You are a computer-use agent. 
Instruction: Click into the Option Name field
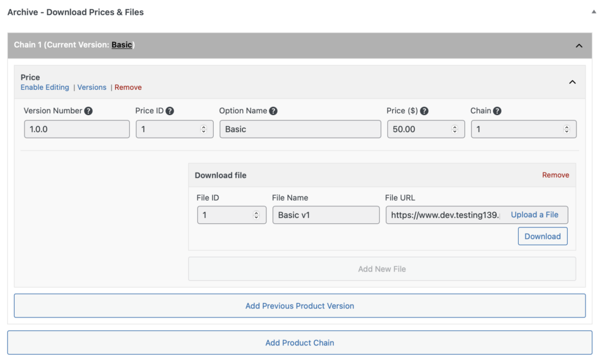point(300,129)
